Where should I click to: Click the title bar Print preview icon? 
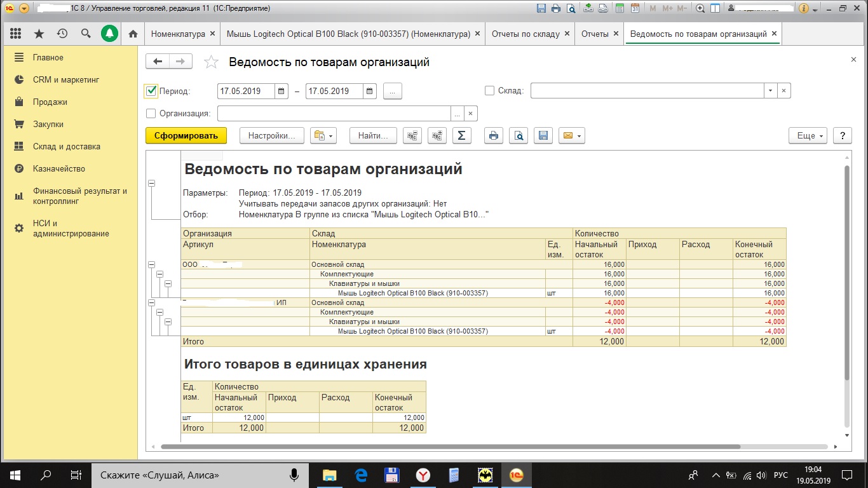[x=571, y=9]
